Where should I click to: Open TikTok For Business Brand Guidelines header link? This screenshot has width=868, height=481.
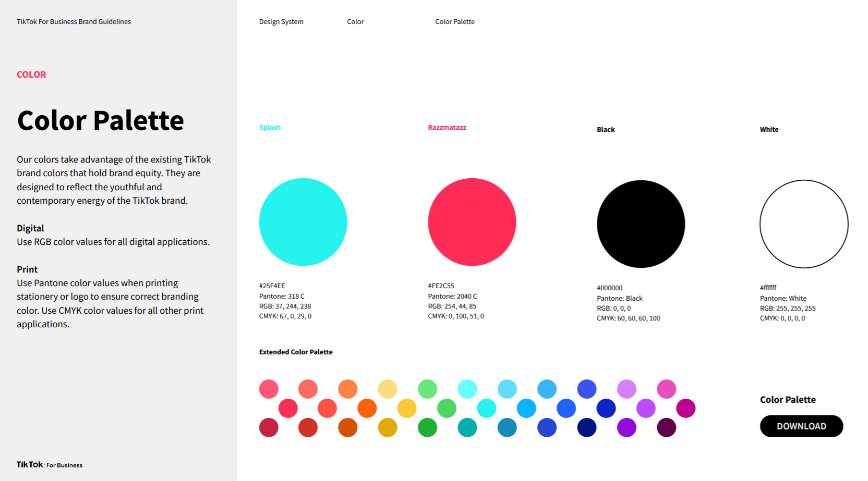pyautogui.click(x=74, y=22)
